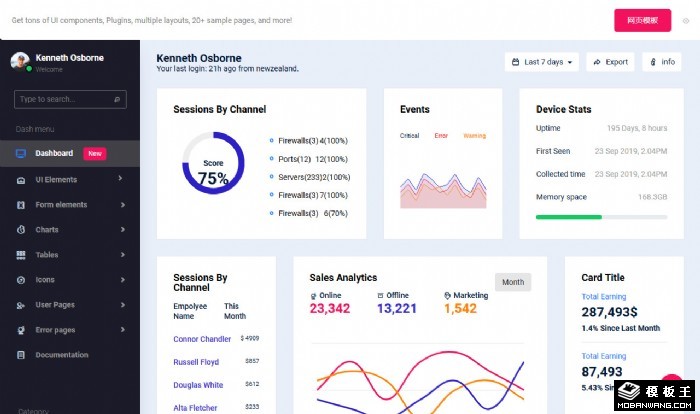The width and height of the screenshot is (700, 414).
Task: Click the Export arrow icon
Action: click(597, 62)
